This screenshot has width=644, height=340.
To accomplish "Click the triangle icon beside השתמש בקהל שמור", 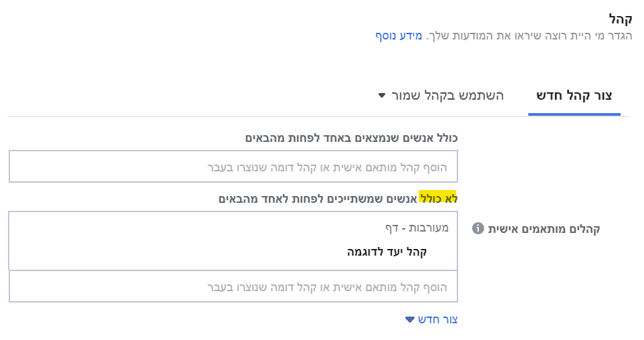I will click(x=382, y=96).
